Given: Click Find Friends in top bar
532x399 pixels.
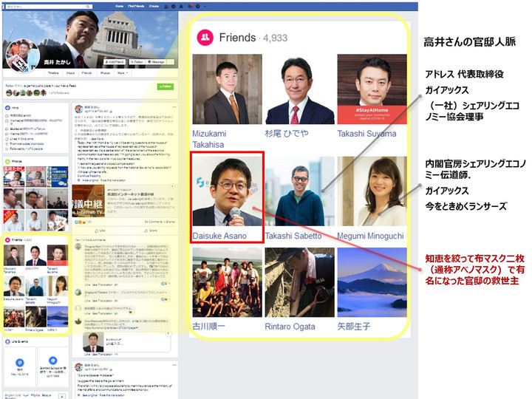Looking at the screenshot, I should (136, 6).
